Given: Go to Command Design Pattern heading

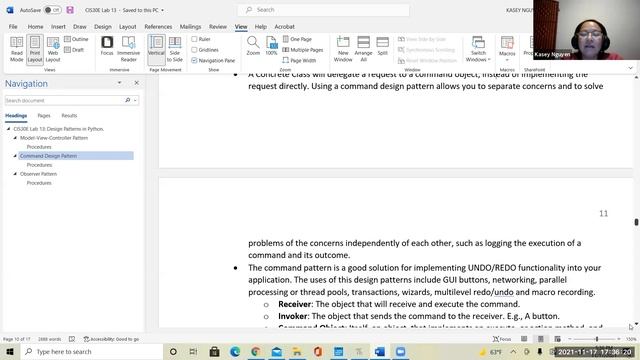Looking at the screenshot, I should pyautogui.click(x=76, y=156).
